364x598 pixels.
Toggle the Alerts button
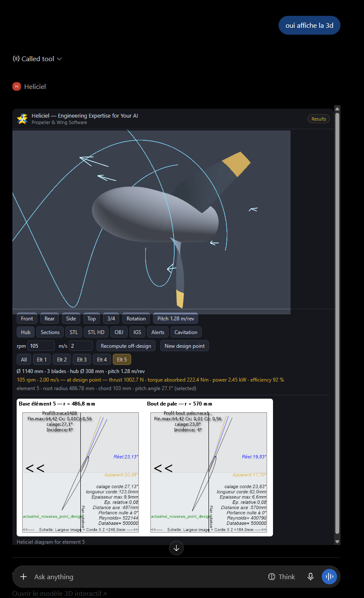pos(158,332)
